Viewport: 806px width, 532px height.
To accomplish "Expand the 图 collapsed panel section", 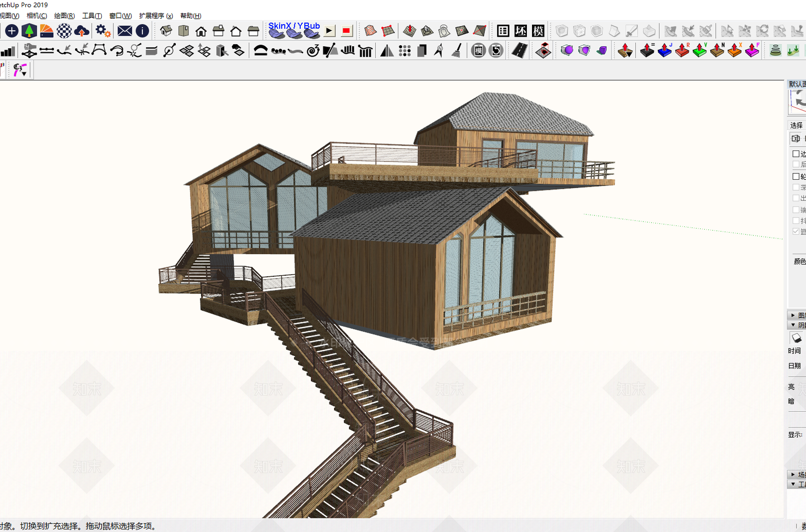I will 796,315.
